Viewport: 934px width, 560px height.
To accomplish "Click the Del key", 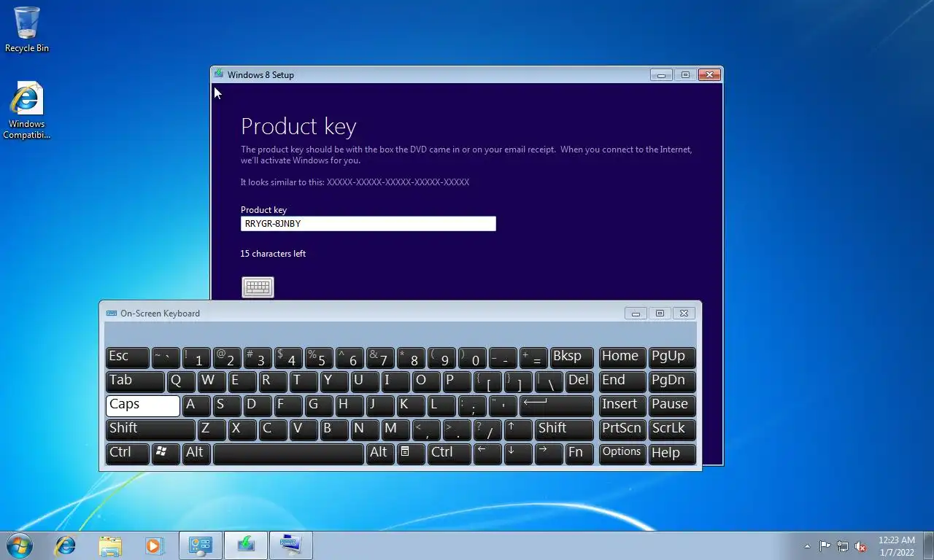I will 579,381.
